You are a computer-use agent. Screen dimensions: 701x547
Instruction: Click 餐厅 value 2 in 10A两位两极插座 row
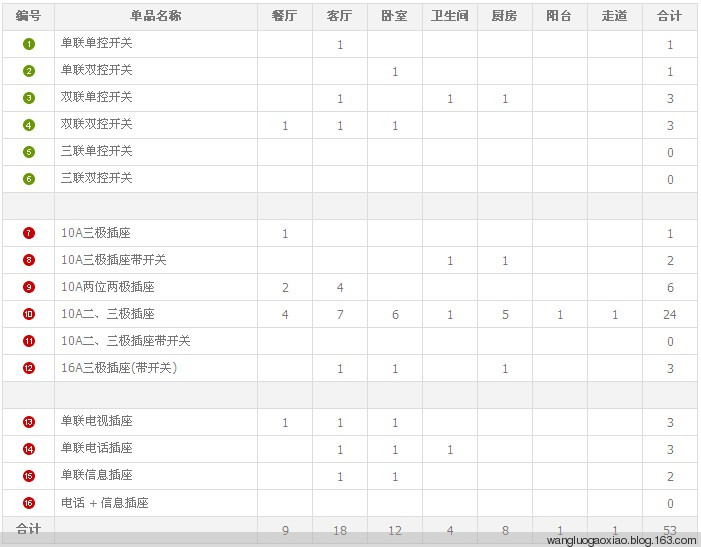[285, 287]
